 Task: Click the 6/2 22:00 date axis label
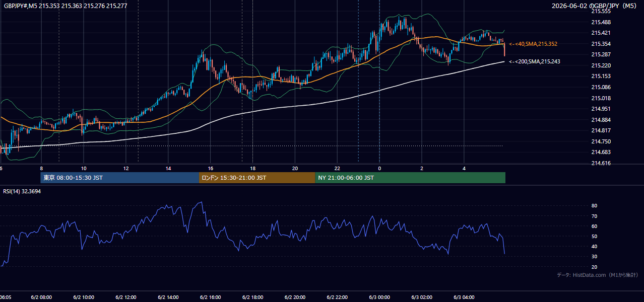coord(338,297)
